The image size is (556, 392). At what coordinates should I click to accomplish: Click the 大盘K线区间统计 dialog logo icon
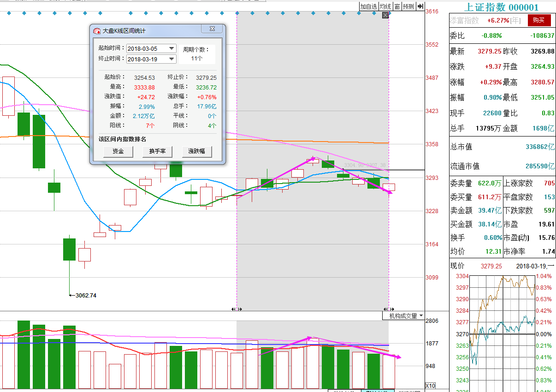coord(97,31)
